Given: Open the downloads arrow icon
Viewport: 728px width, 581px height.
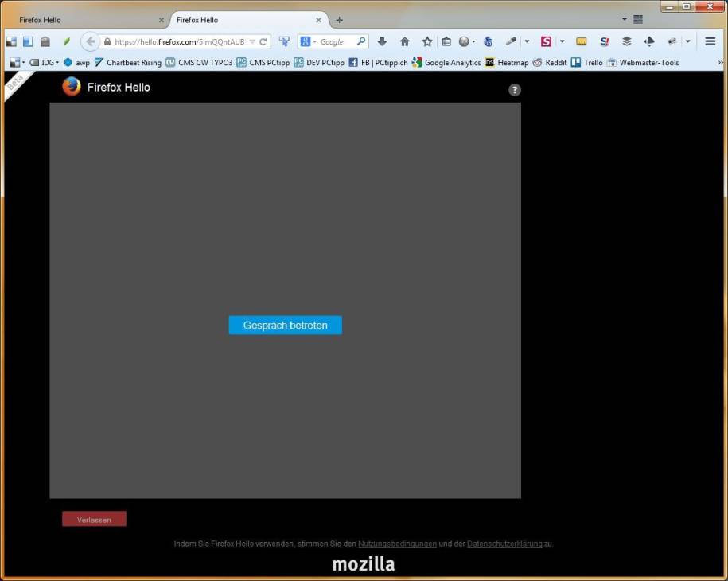Looking at the screenshot, I should click(x=382, y=42).
